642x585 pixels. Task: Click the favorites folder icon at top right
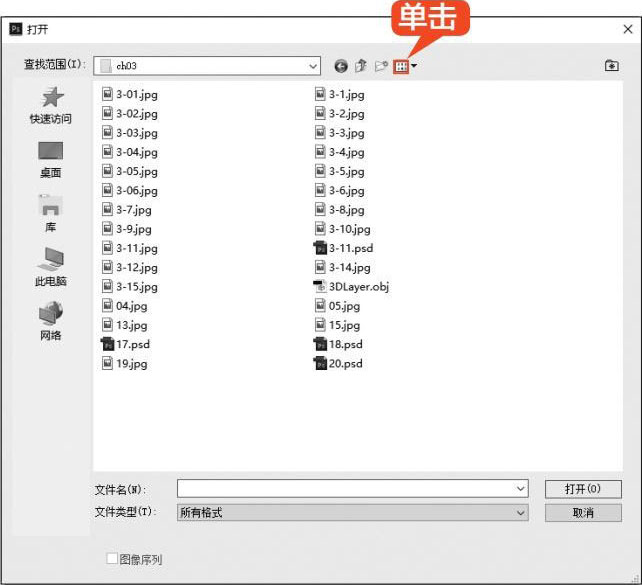[x=612, y=66]
